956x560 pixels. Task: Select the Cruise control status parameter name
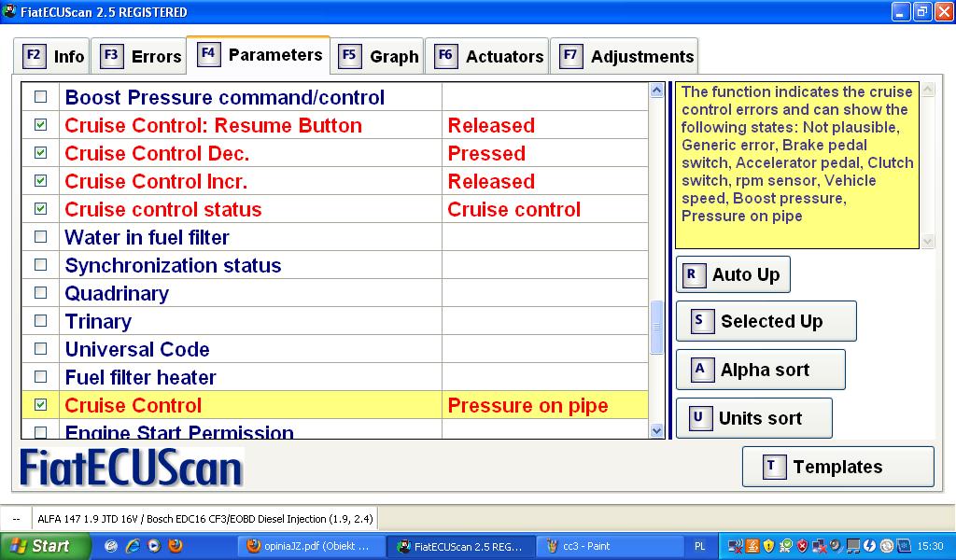(x=162, y=209)
